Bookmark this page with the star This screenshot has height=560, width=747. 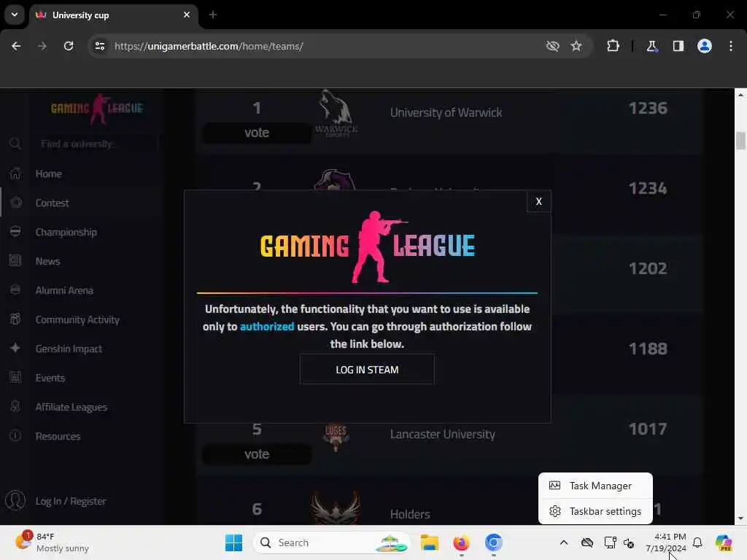(x=576, y=46)
